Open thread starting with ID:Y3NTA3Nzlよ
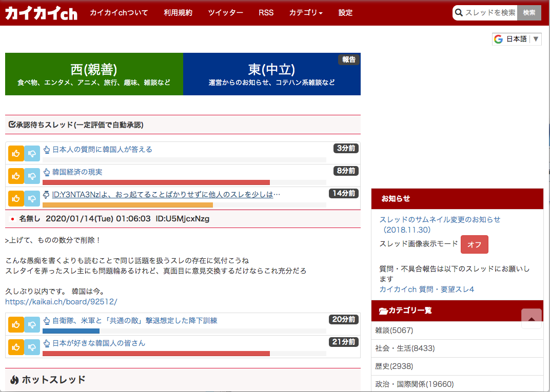Viewport: 550px width, 392px height. (166, 194)
